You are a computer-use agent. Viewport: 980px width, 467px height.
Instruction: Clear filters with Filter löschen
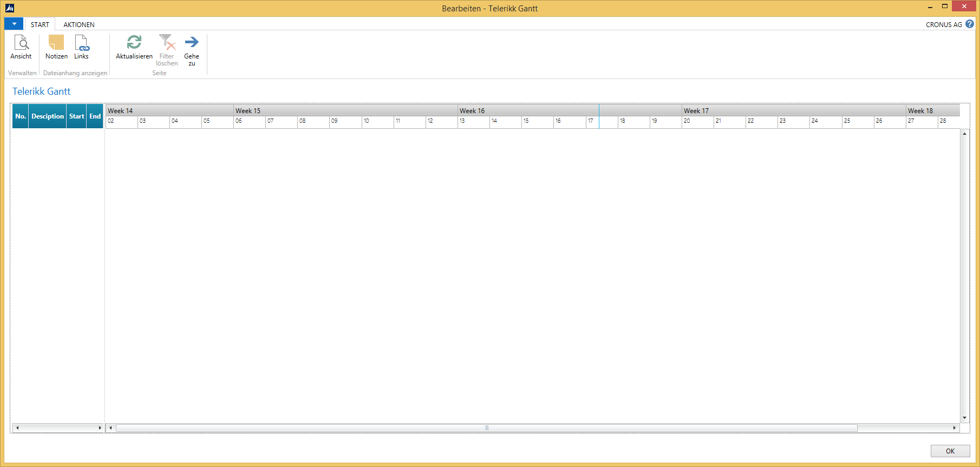[x=167, y=50]
